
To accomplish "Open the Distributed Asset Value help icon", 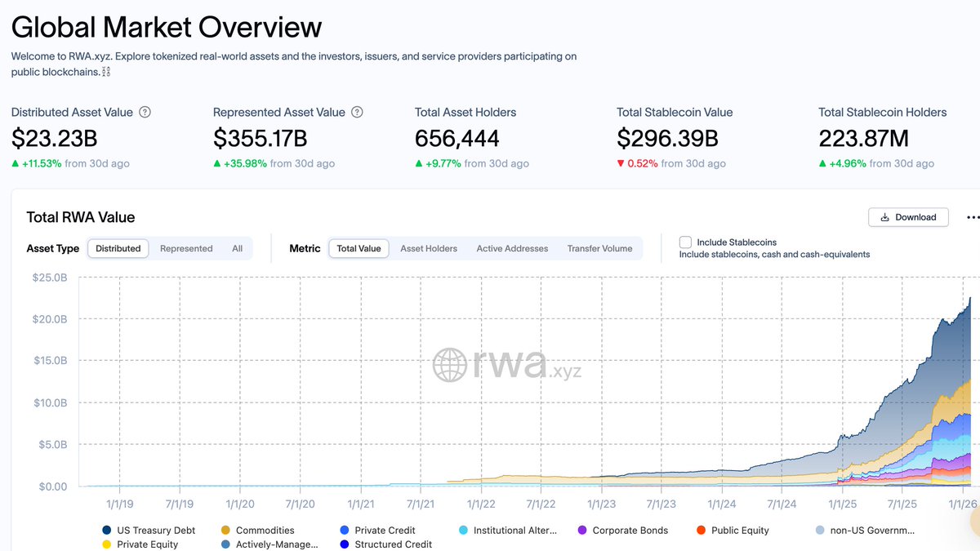I will [x=145, y=113].
